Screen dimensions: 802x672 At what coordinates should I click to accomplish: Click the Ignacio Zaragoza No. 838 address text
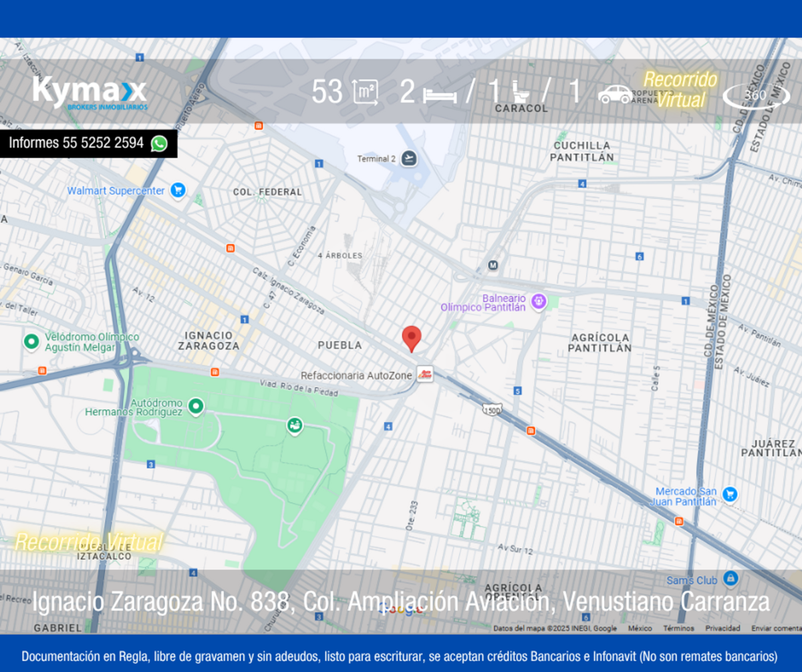pyautogui.click(x=401, y=602)
